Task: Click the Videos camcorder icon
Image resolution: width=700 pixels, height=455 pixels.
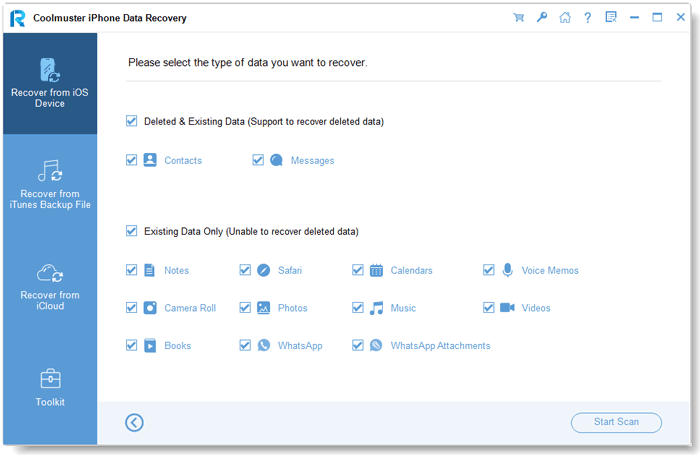Action: [507, 308]
